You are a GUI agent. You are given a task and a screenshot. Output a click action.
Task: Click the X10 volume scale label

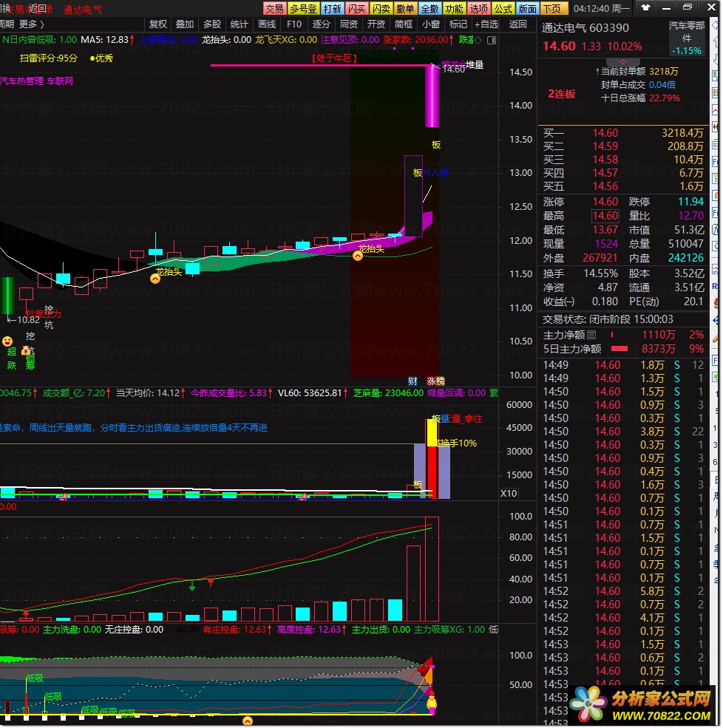pos(509,493)
